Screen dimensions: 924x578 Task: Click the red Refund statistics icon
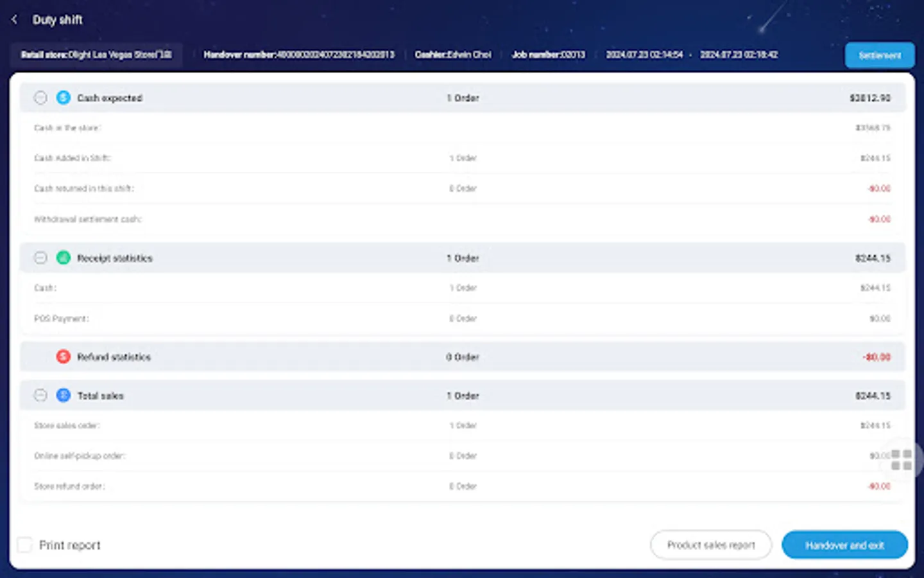coord(63,356)
